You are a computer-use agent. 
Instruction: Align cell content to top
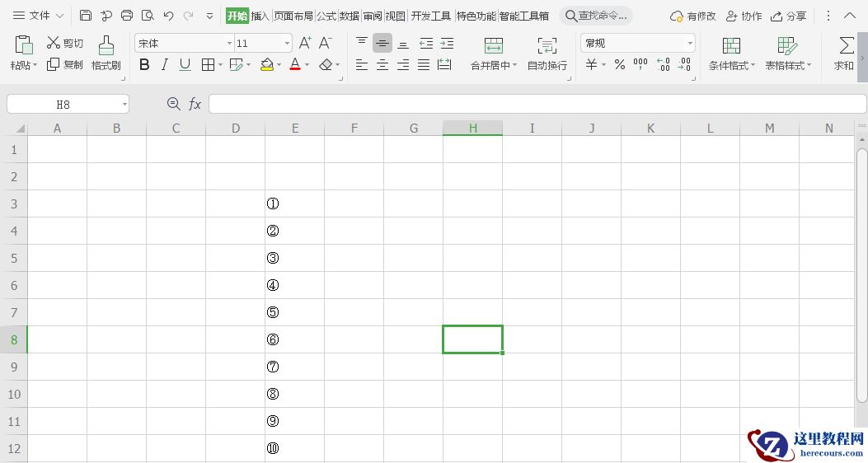pos(362,43)
